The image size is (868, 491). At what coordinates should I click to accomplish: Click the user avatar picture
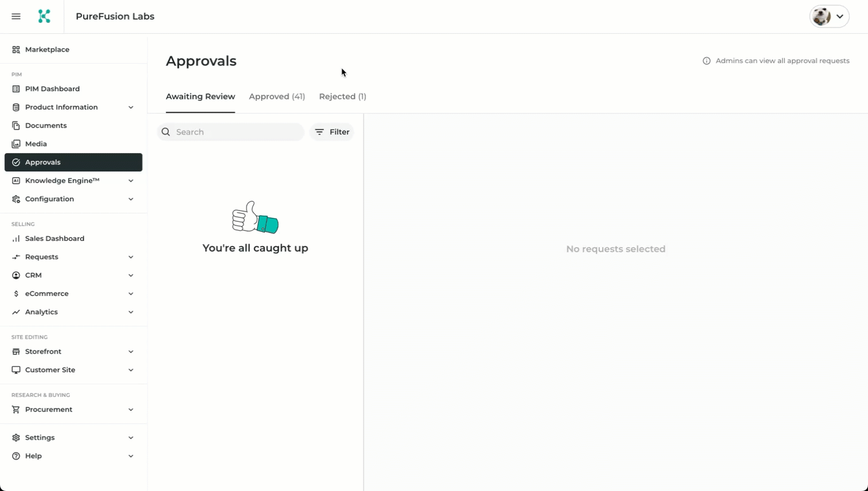pyautogui.click(x=821, y=17)
